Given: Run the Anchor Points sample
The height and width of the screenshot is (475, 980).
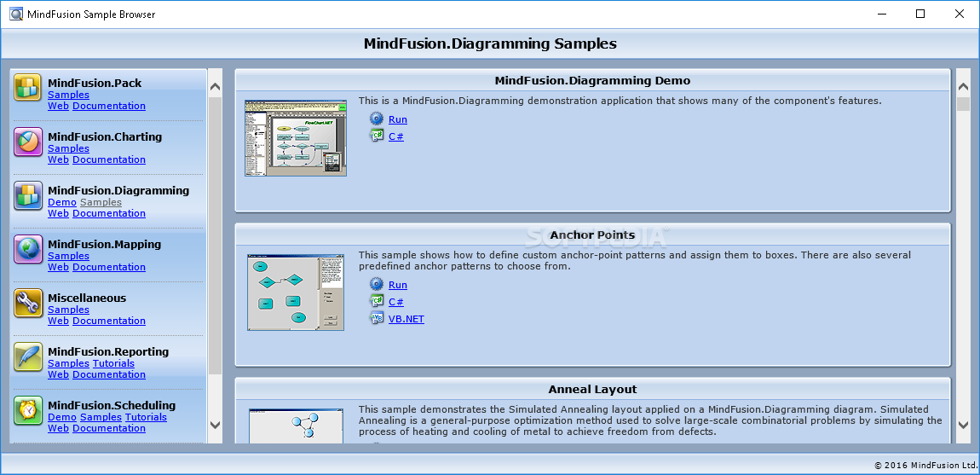Looking at the screenshot, I should [x=397, y=284].
